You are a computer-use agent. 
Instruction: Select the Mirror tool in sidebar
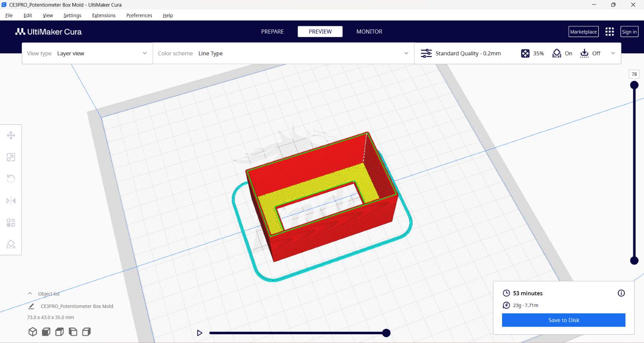coord(11,200)
